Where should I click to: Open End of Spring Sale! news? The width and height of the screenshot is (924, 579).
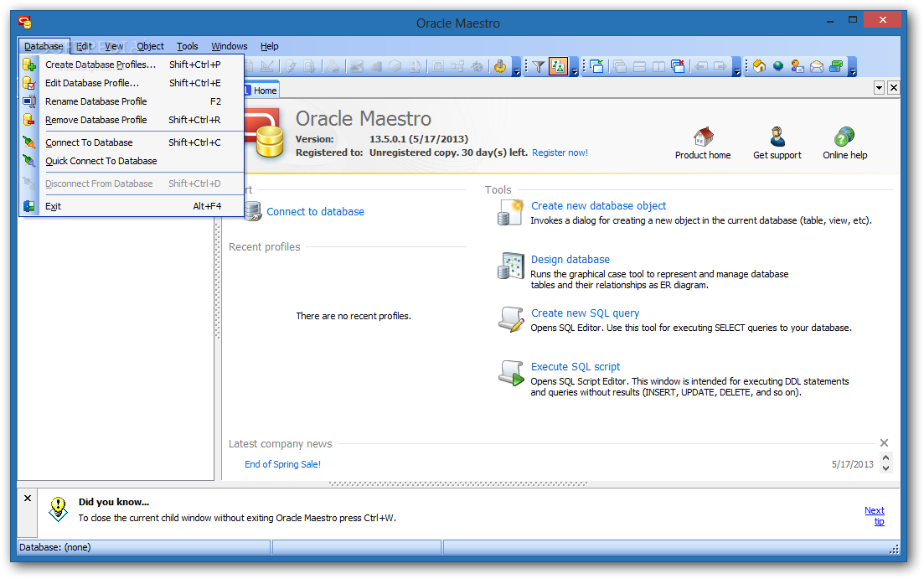(283, 464)
